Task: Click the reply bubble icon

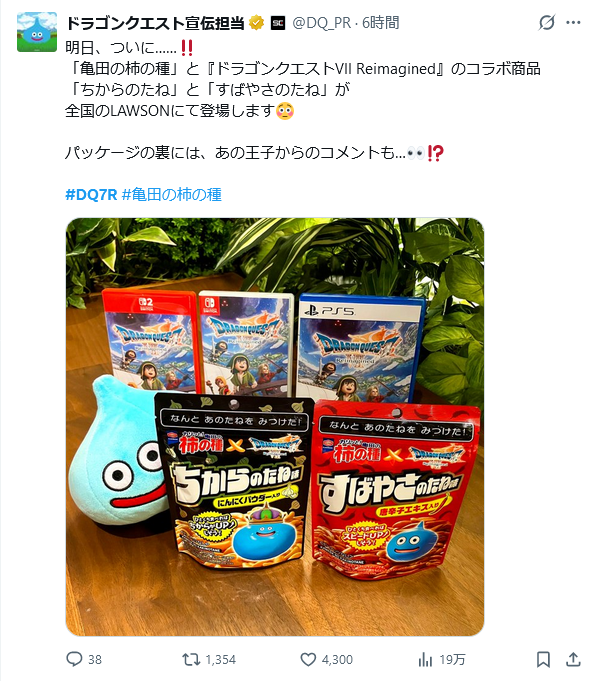Action: (74, 659)
